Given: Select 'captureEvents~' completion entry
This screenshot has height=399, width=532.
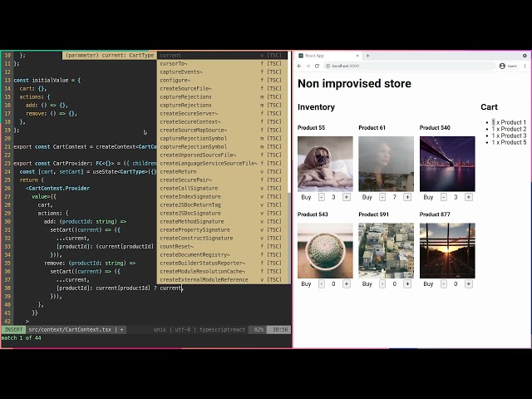Looking at the screenshot, I should pos(222,72).
